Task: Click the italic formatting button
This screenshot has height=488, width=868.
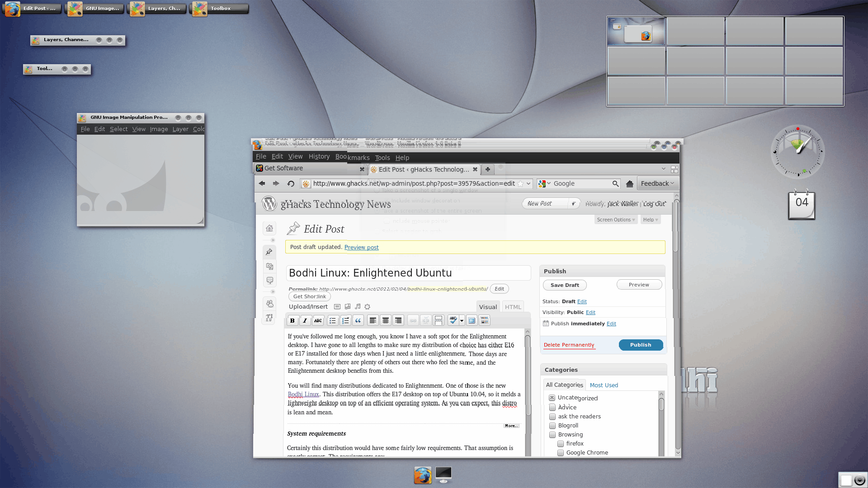Action: 305,320
